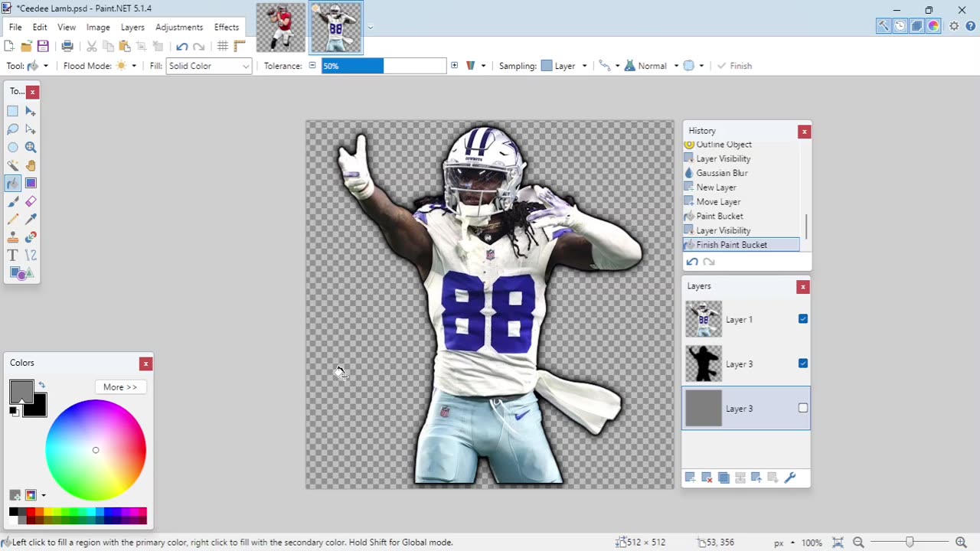Screen dimensions: 980x551
Task: Select the Line/Curve tool
Action: tap(31, 255)
